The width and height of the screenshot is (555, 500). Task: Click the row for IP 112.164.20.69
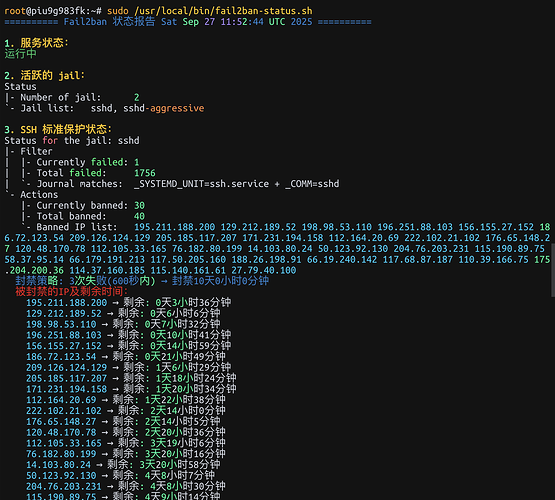pos(126,400)
